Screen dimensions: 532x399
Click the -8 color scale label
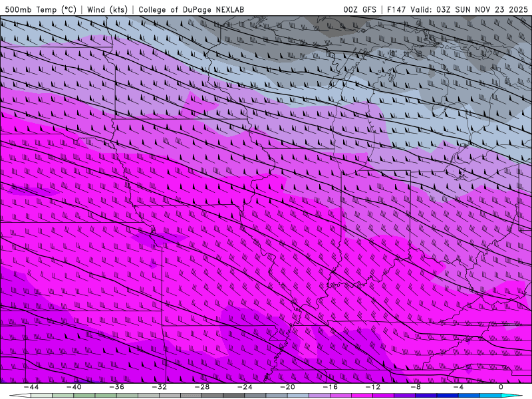[x=416, y=387]
